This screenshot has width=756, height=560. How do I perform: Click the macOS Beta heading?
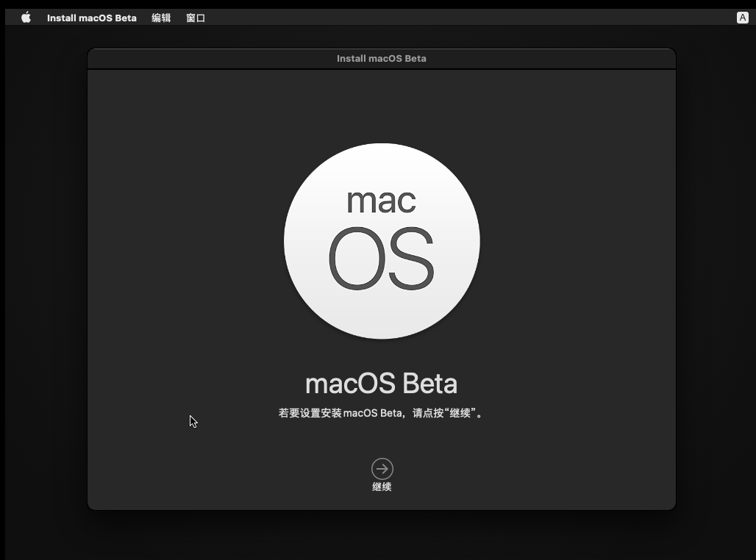(382, 384)
